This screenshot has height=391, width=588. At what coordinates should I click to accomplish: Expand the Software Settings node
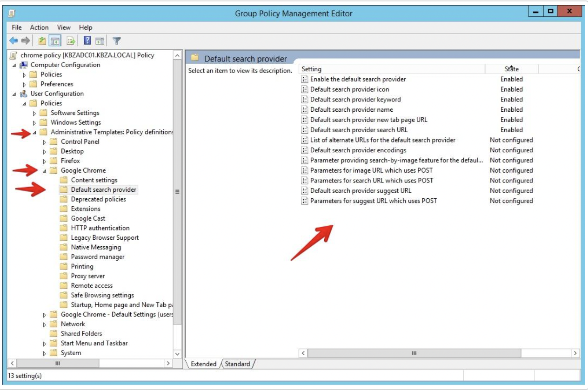tap(35, 113)
